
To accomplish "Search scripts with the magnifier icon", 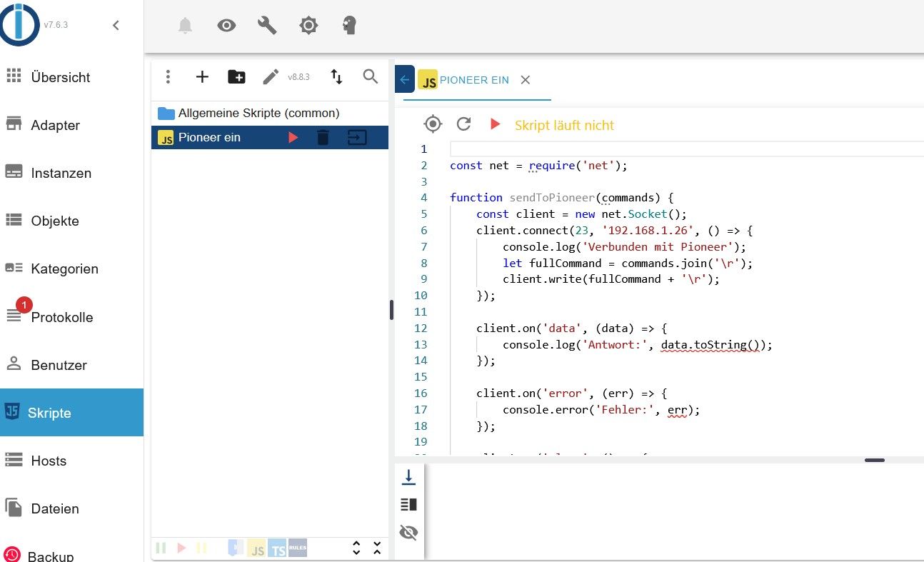I will 371,76.
